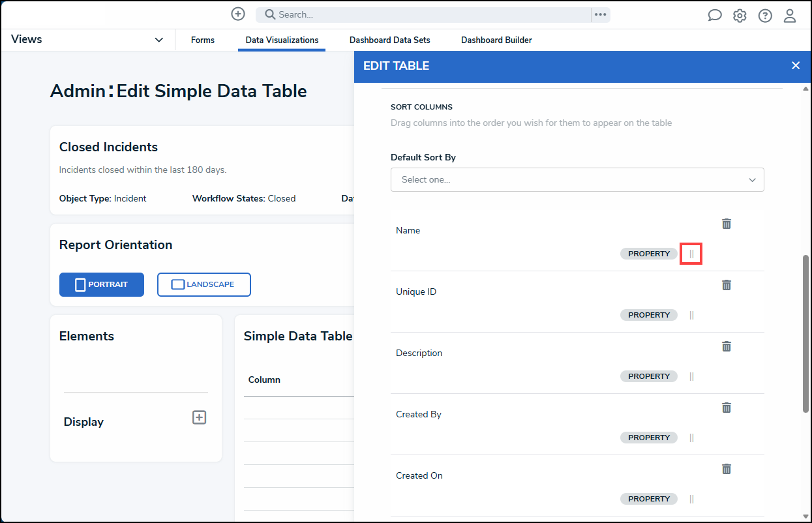Switch to the Forms tab

(x=203, y=40)
